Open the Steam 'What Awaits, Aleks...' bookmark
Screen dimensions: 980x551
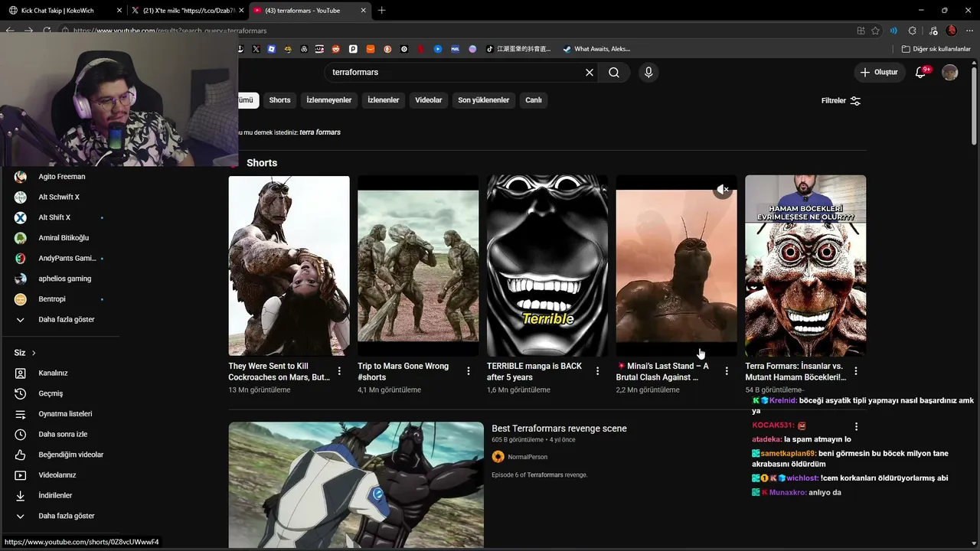tap(596, 49)
